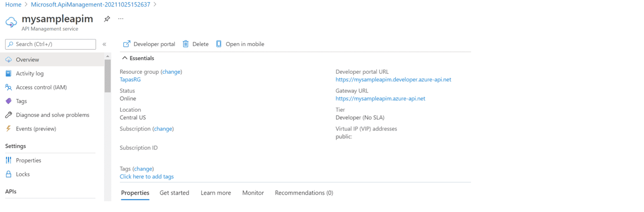The height and width of the screenshot is (212, 644).
Task: Switch to the Recommendations (0) tab
Action: [304, 193]
